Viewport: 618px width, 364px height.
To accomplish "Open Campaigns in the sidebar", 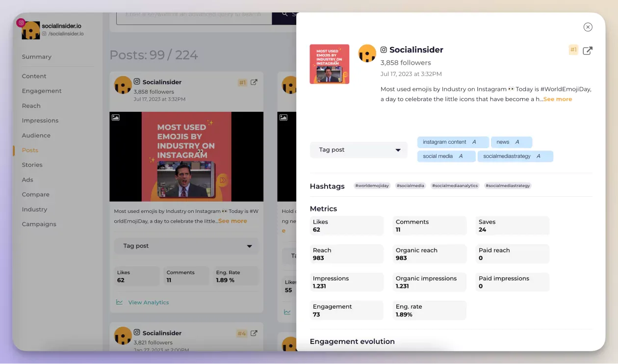I will tap(39, 224).
